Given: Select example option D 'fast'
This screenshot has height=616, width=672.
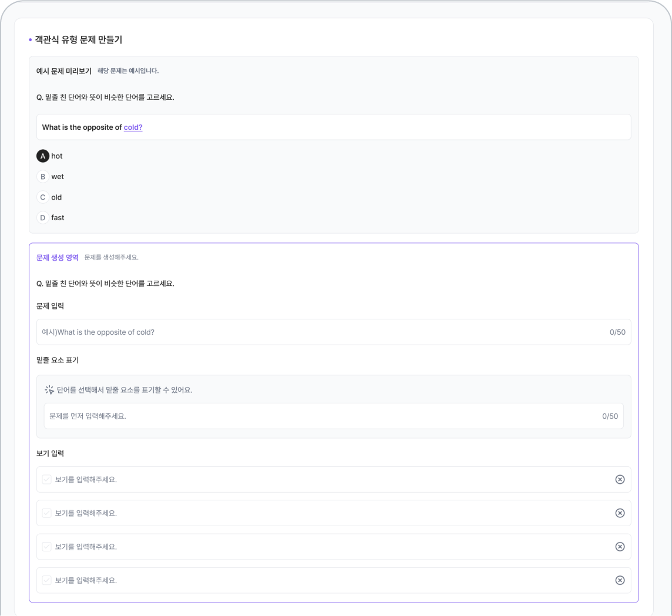Looking at the screenshot, I should point(43,218).
